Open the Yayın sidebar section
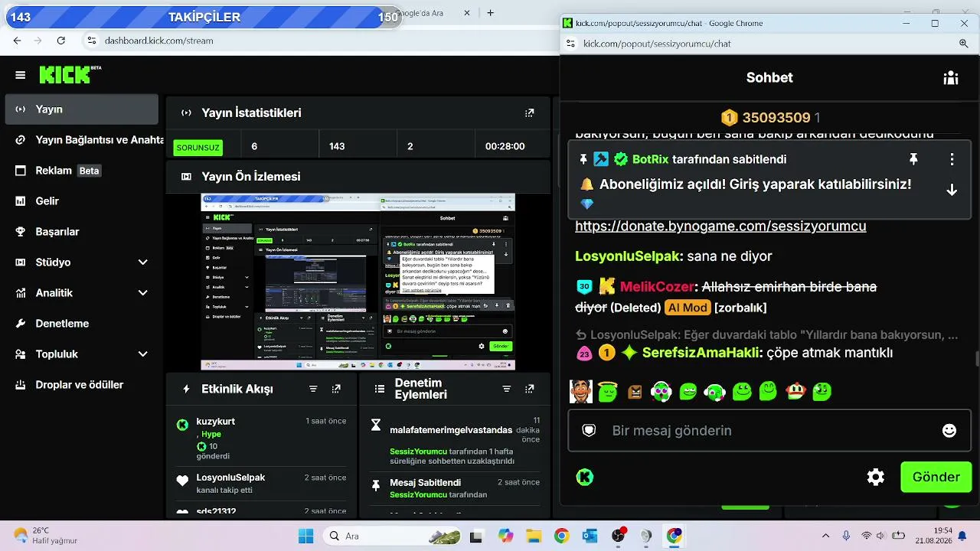 click(82, 109)
